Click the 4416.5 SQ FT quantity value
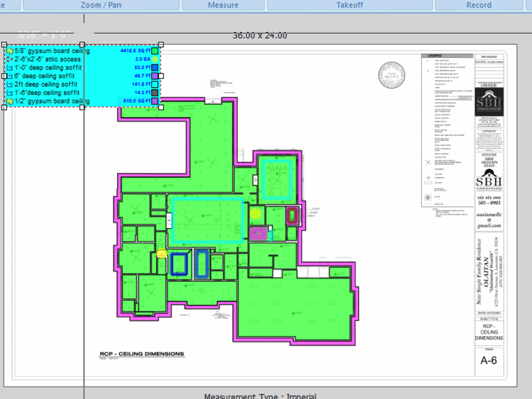This screenshot has height=399, width=532. coord(135,51)
